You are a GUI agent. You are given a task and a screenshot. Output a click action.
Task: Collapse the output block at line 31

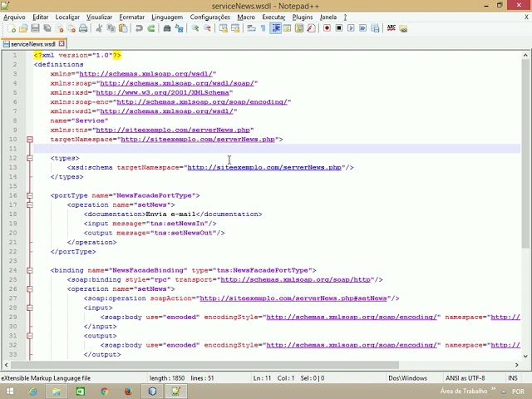[30, 336]
